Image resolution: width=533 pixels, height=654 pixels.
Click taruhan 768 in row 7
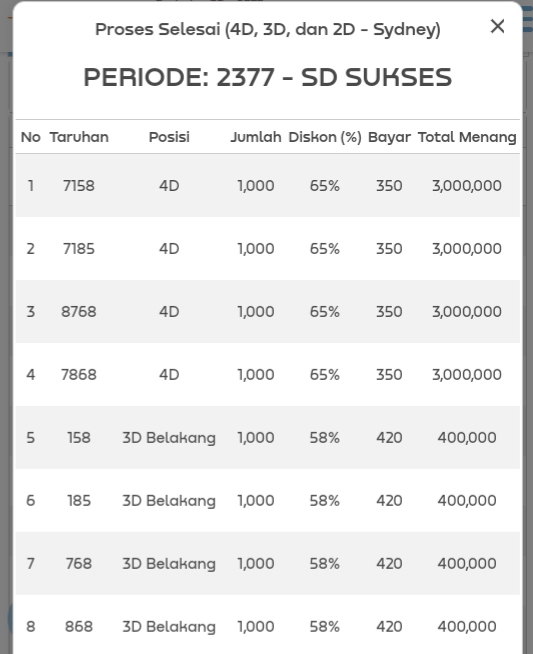point(79,563)
